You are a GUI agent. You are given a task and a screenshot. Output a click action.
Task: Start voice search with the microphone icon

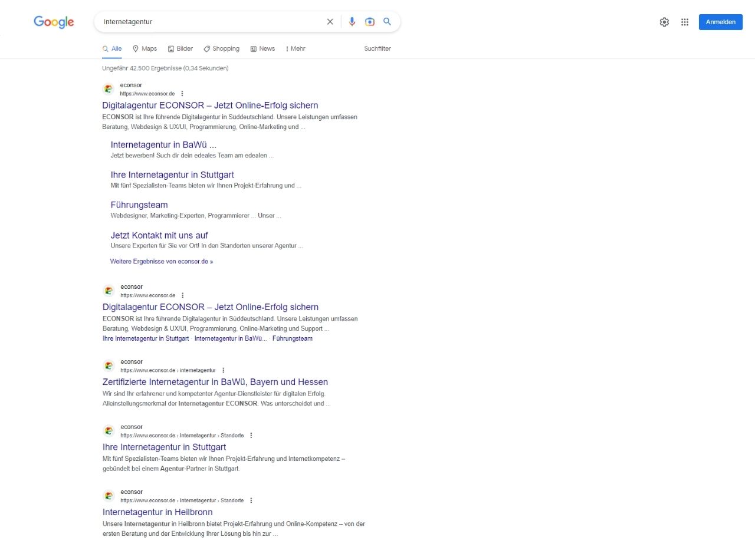click(352, 22)
